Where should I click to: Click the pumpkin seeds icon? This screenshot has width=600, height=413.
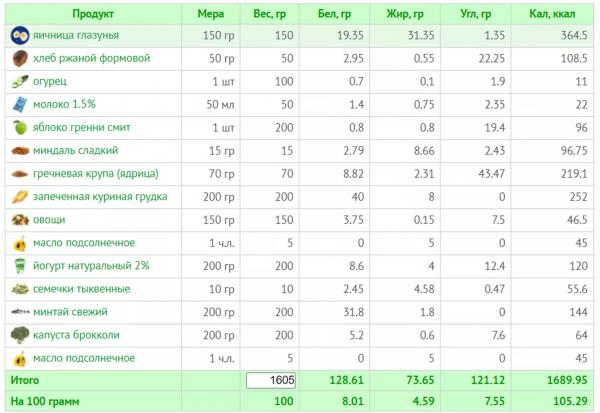tap(20, 289)
